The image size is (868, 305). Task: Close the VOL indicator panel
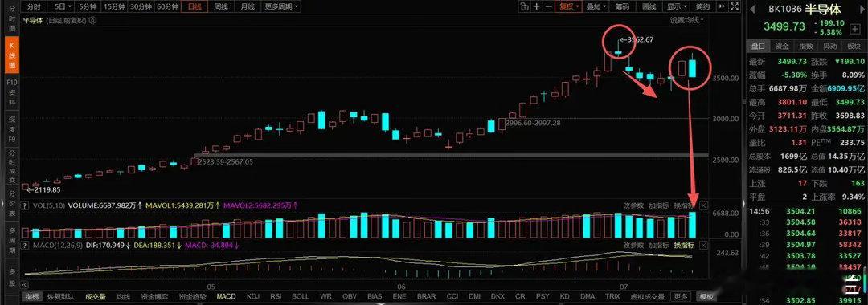pyautogui.click(x=703, y=205)
